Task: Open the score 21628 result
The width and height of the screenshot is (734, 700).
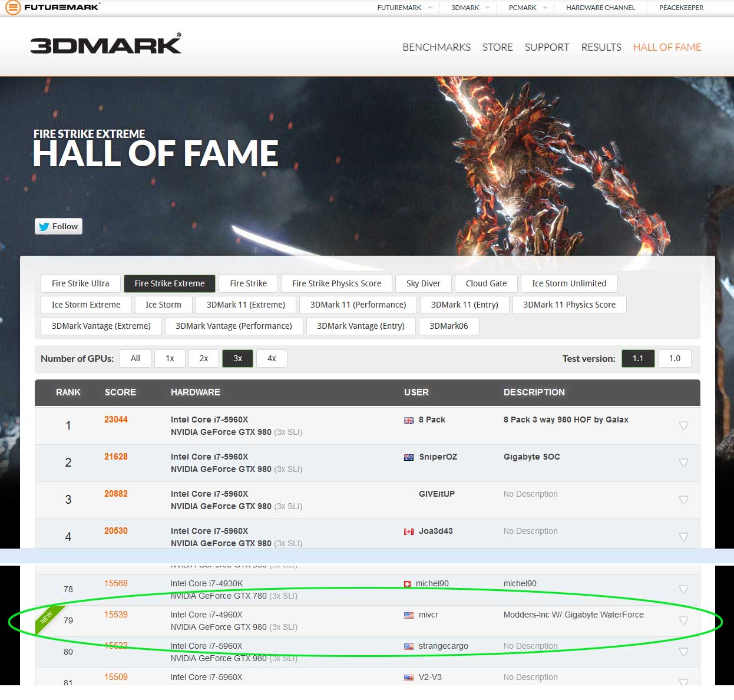Action: click(116, 457)
